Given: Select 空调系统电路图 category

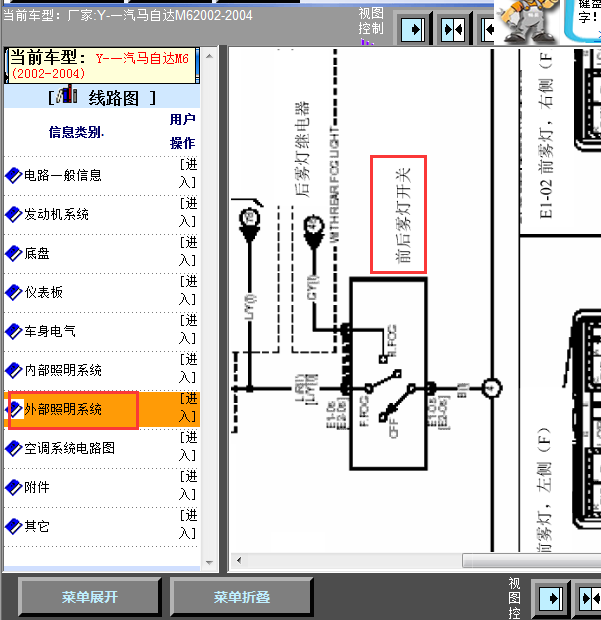Looking at the screenshot, I should click(70, 448).
